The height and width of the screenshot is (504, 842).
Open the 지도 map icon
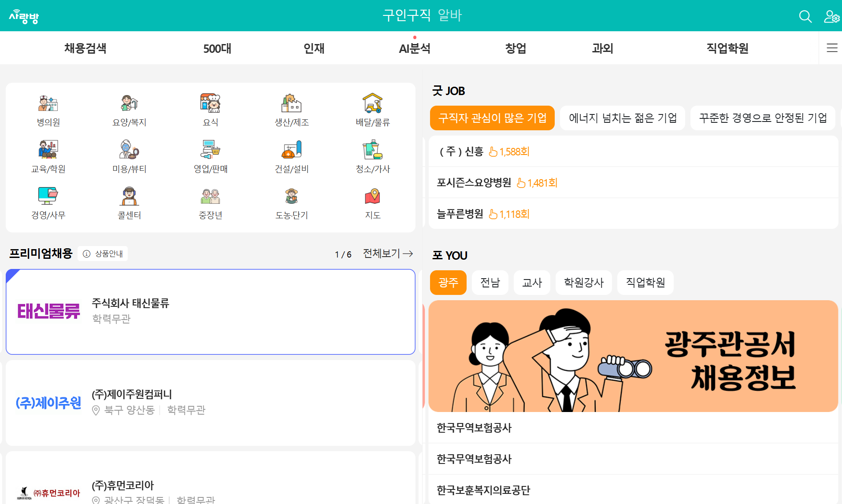(372, 196)
